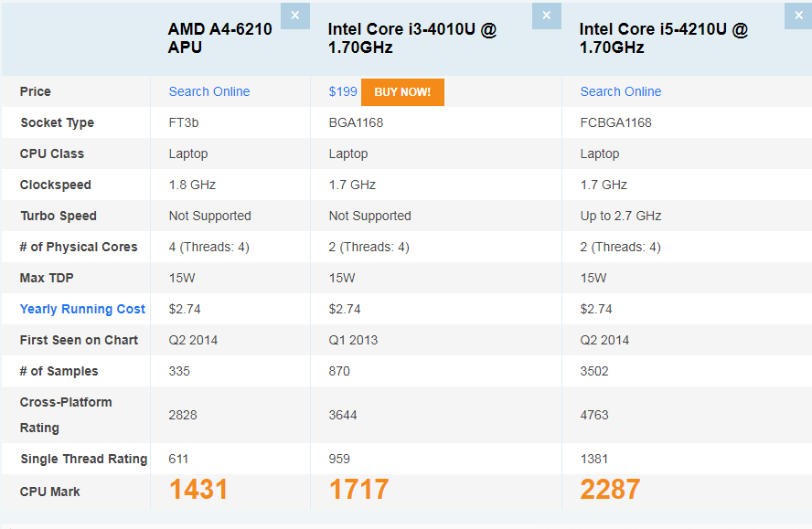Click the 1717 CPU Mark score
This screenshot has width=812, height=529.
[359, 490]
